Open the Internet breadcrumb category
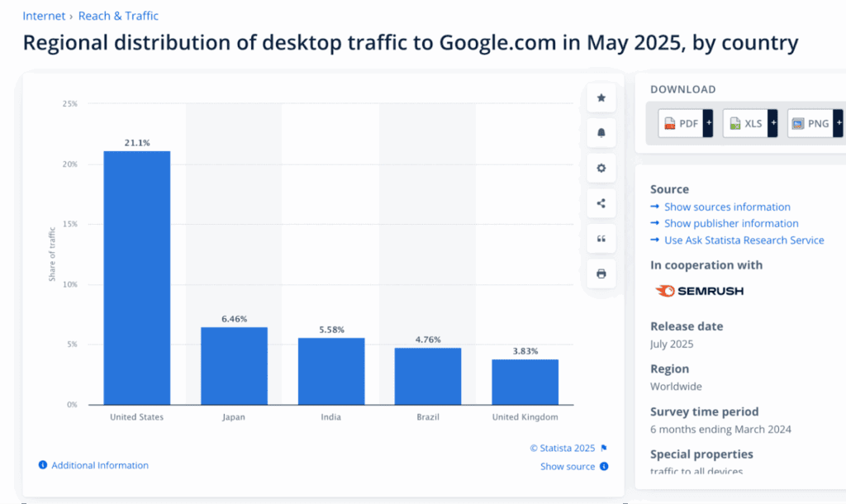The height and width of the screenshot is (504, 846). point(44,15)
